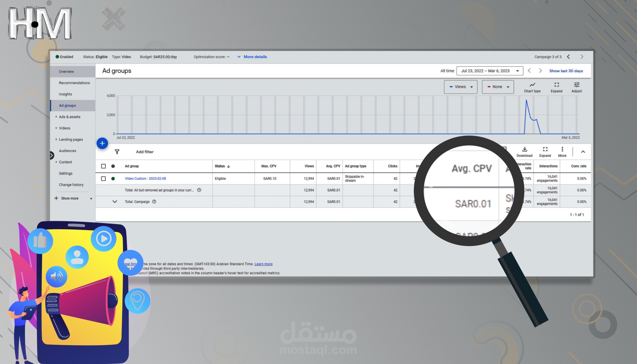The height and width of the screenshot is (364, 637).
Task: Open the None comparison metric dropdown
Action: [497, 87]
